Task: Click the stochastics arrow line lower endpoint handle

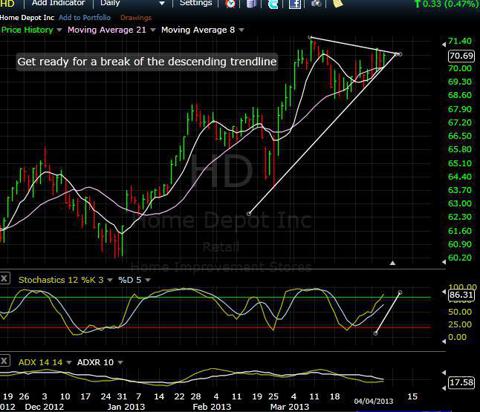Action: pyautogui.click(x=376, y=333)
